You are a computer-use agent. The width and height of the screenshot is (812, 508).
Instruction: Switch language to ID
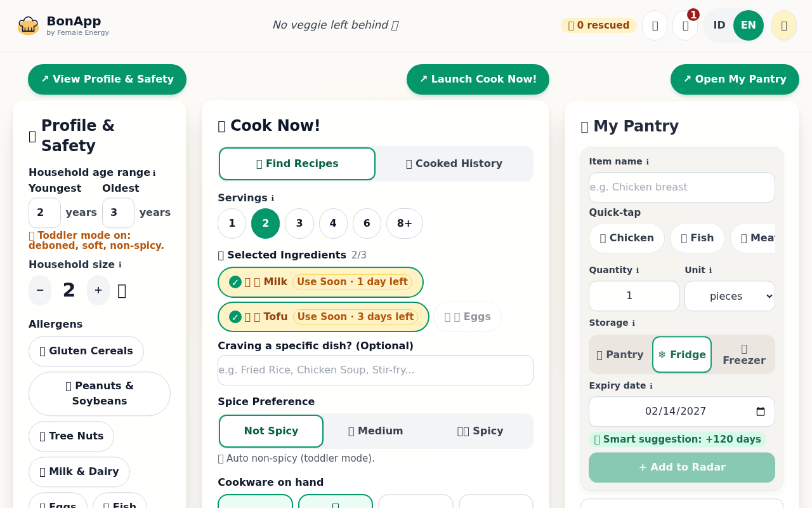[719, 25]
